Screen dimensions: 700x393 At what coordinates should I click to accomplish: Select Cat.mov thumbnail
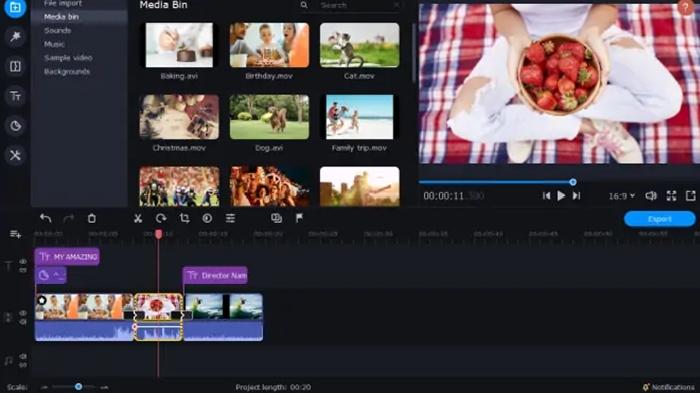click(359, 45)
